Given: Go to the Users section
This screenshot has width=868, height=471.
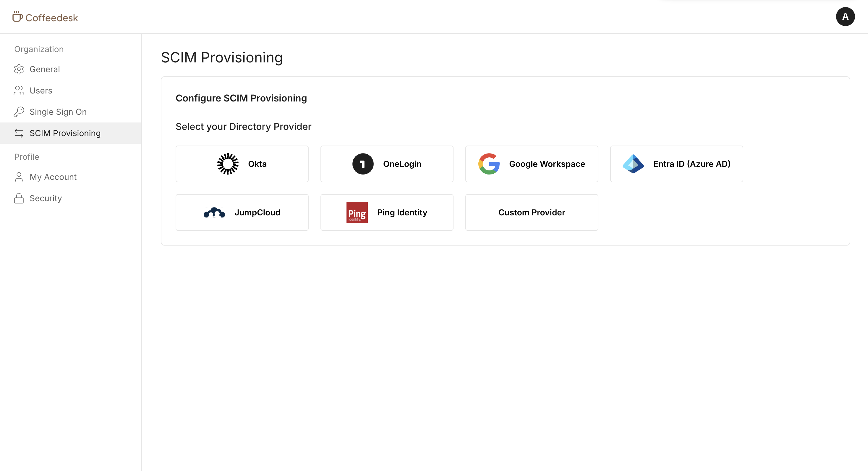Looking at the screenshot, I should coord(41,90).
